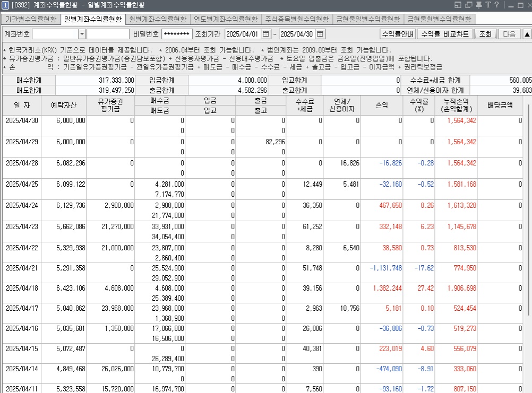Click the pin window icon in title bar

[x=478, y=5]
